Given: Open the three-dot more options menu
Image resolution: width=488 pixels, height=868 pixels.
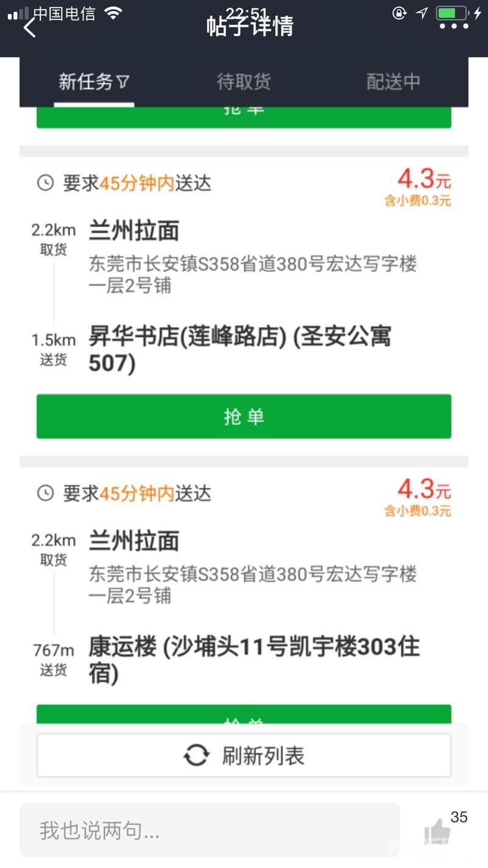Looking at the screenshot, I should [x=454, y=27].
